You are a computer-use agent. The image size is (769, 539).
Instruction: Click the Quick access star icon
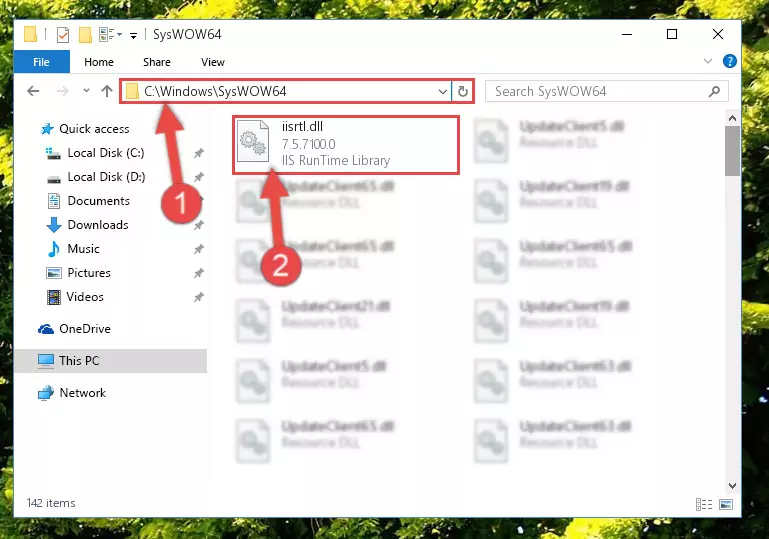[47, 129]
